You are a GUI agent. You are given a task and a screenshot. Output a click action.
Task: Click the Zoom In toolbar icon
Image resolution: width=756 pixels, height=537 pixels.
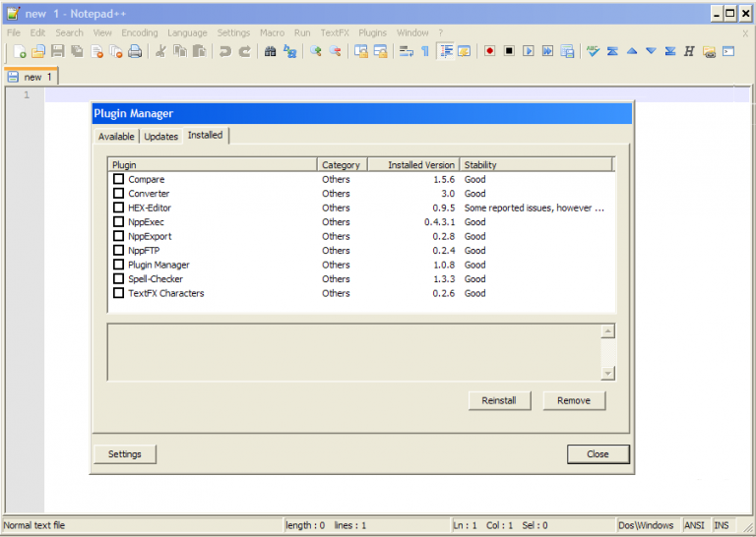(x=316, y=51)
